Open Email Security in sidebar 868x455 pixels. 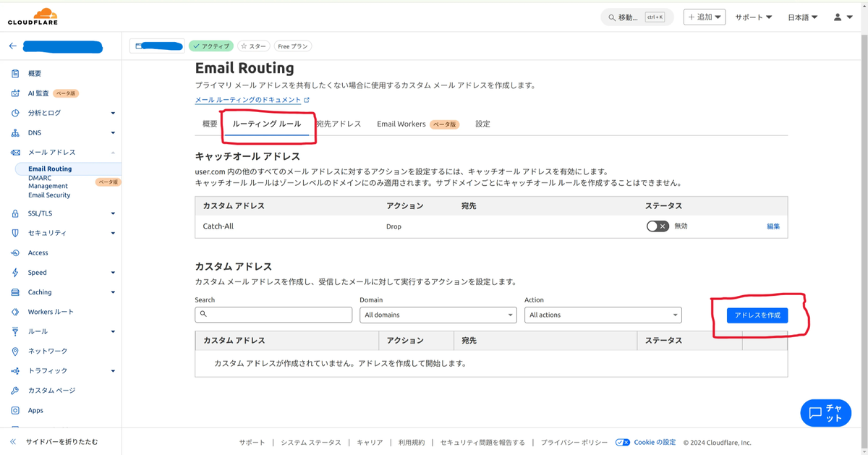point(49,195)
